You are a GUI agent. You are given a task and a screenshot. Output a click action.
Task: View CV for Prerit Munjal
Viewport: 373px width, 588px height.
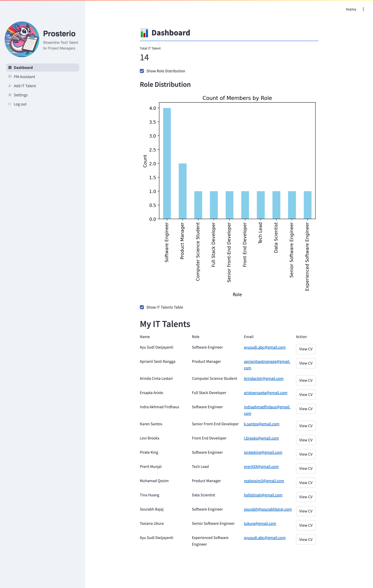click(x=306, y=468)
